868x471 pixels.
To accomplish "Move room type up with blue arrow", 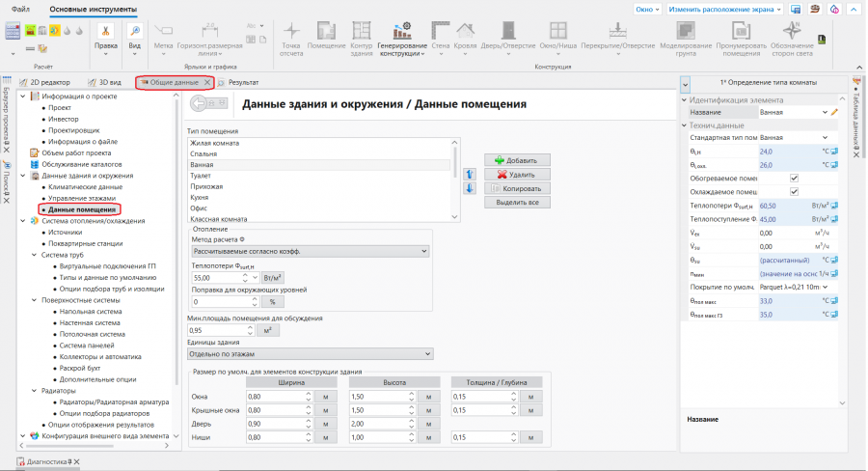I will 471,174.
